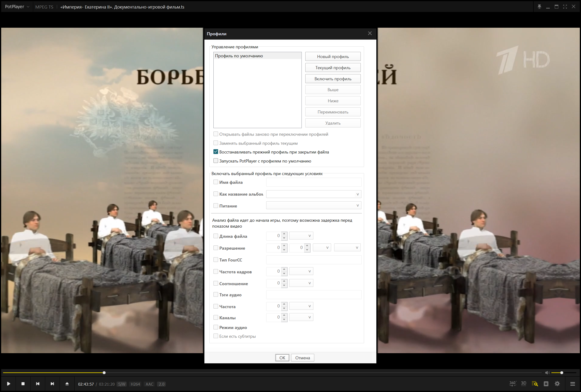Open the settings gear icon
This screenshot has width=581, height=392.
(557, 384)
